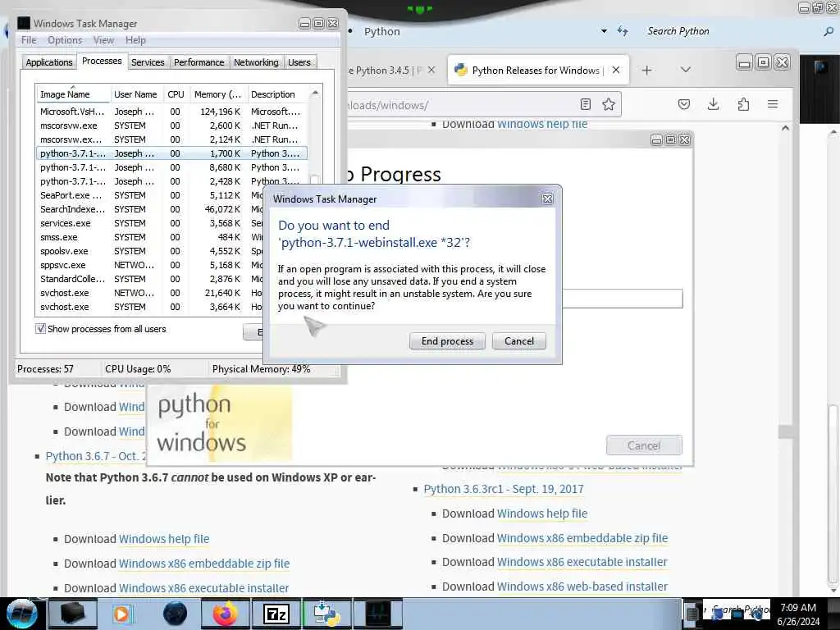Open the Users tab
840x630 pixels.
299,62
